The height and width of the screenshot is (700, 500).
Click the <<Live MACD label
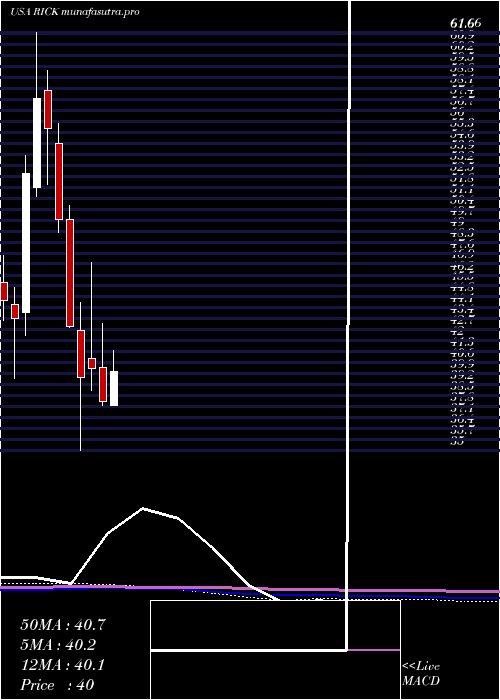[421, 674]
